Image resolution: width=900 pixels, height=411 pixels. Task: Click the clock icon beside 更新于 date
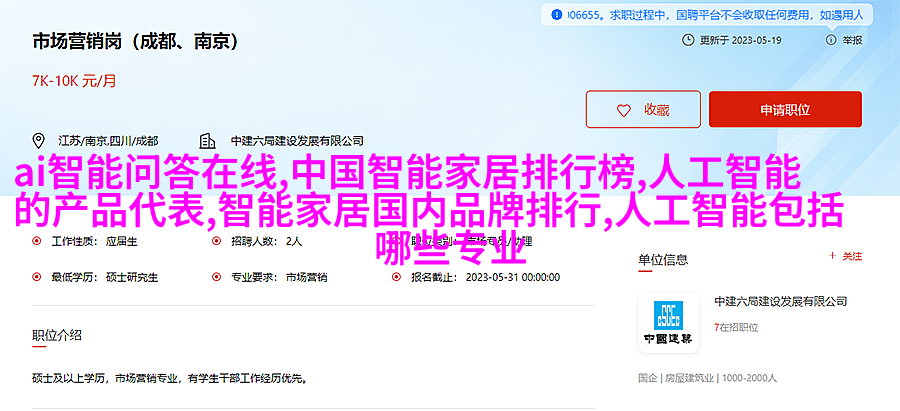click(688, 40)
